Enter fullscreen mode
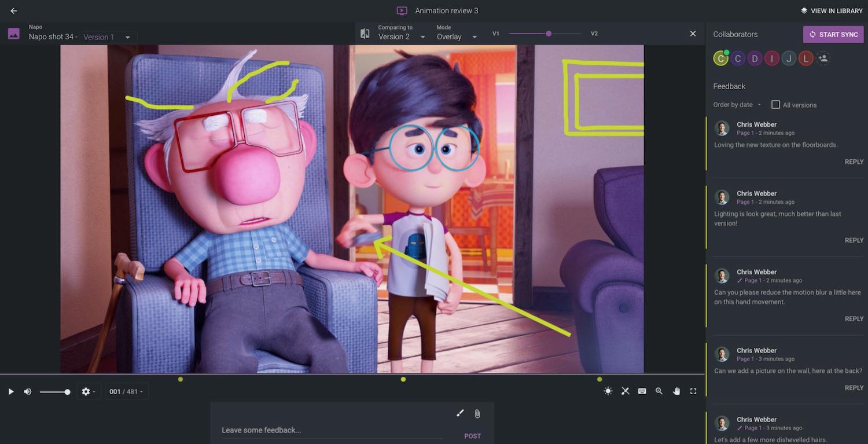 (x=693, y=391)
